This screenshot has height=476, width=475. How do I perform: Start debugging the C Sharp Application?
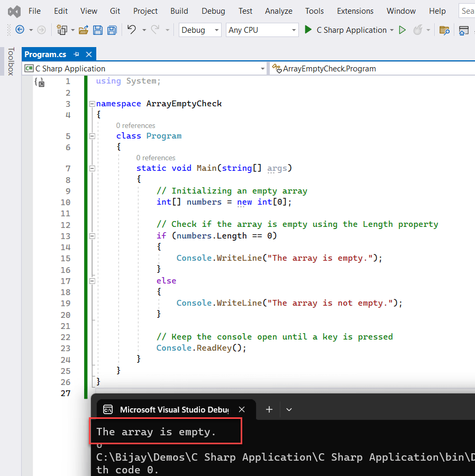(308, 30)
